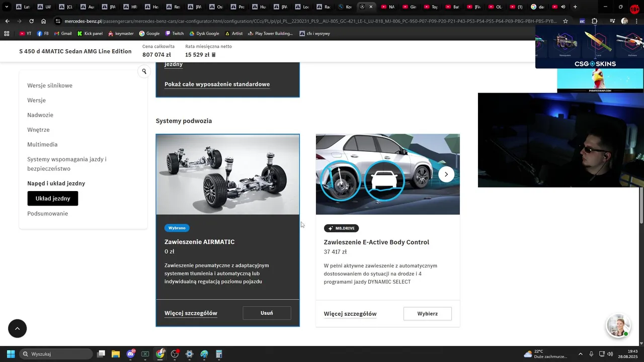Open media controls icon in Chrome toolbar
The width and height of the screenshot is (644, 362).
coord(612,21)
